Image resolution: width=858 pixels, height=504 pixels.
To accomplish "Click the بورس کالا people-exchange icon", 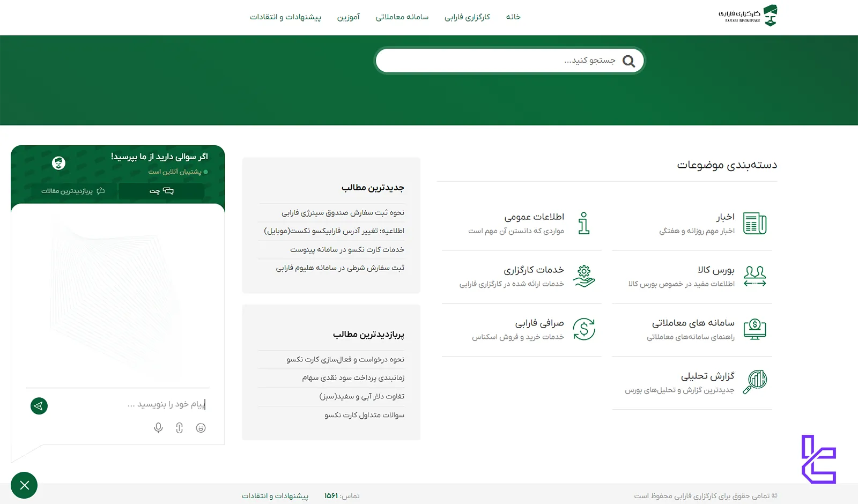I will [756, 276].
